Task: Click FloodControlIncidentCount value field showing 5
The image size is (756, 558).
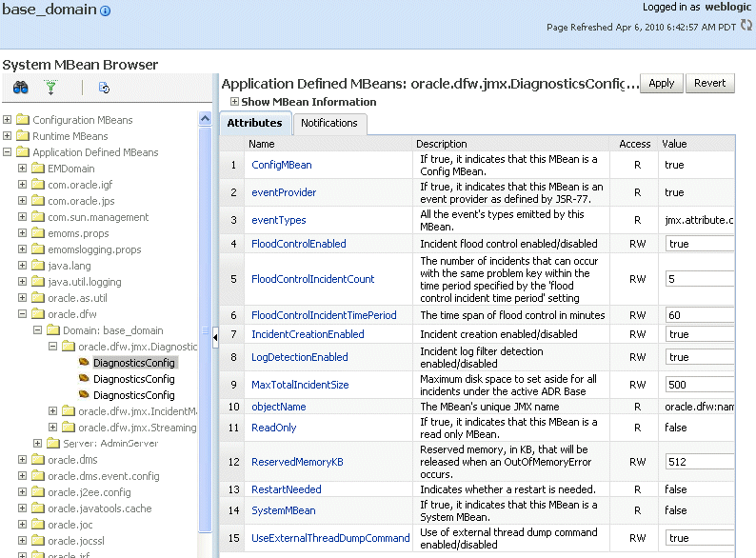Action: coord(700,279)
